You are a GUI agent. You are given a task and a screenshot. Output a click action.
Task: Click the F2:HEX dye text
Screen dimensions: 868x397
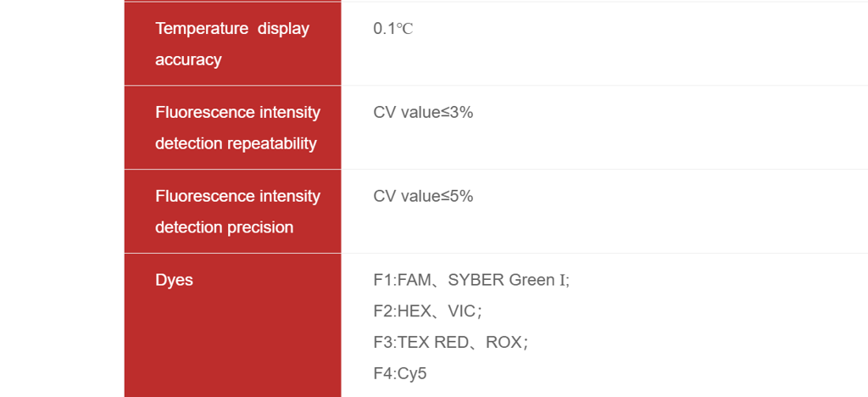[403, 311]
